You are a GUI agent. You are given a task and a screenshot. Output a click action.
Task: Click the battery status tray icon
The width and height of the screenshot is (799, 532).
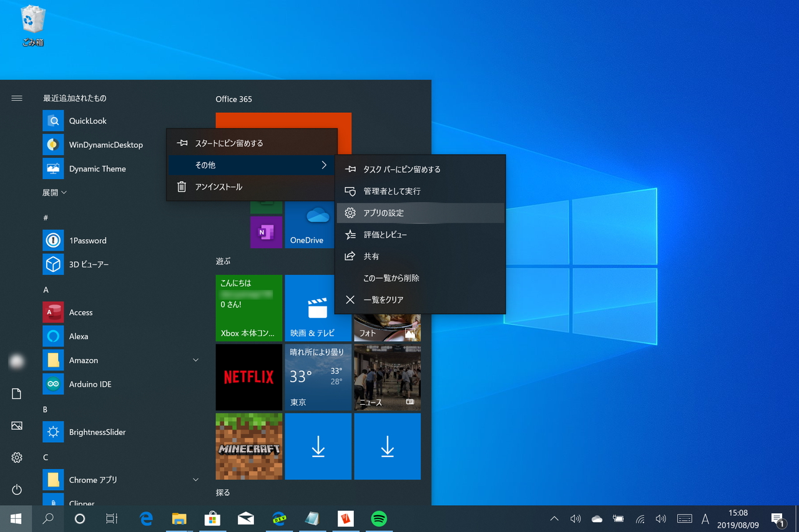(x=618, y=519)
